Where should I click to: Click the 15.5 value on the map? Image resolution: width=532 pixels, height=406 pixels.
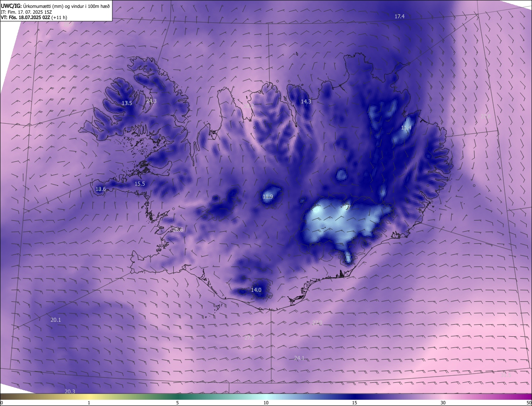coord(140,183)
